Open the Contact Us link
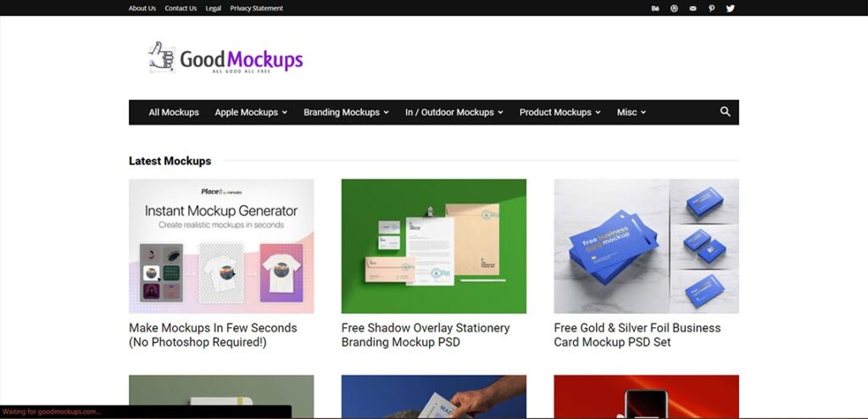Screen dimensions: 868x419 (181, 8)
